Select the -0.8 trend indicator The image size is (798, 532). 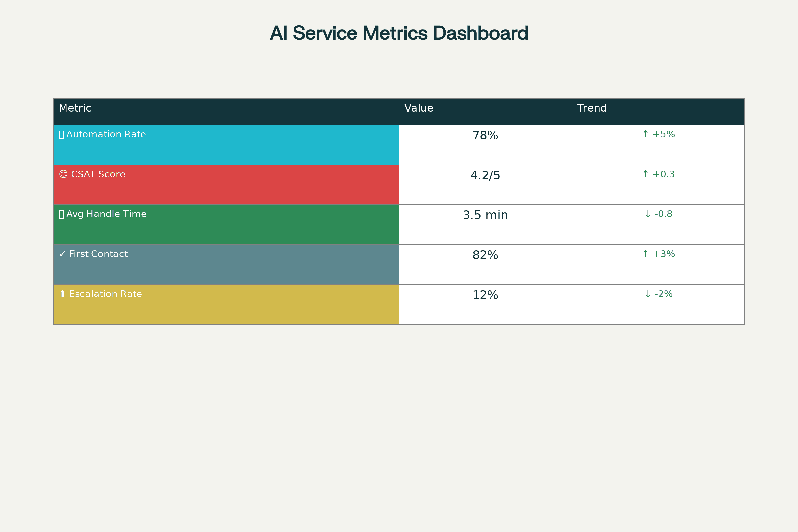[x=659, y=214]
